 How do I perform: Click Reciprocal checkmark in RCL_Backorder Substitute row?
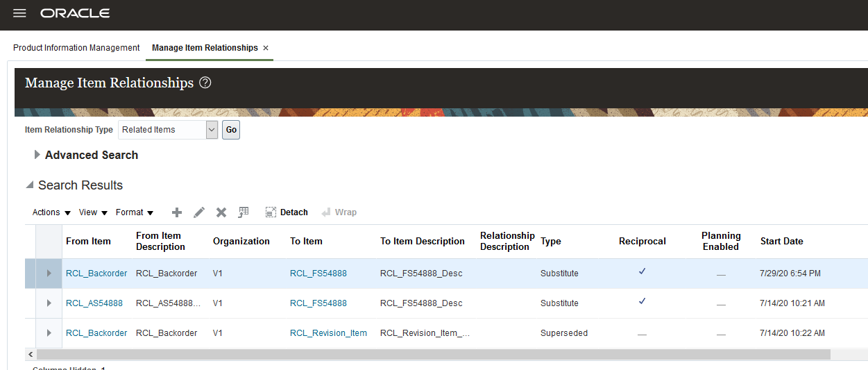[642, 272]
